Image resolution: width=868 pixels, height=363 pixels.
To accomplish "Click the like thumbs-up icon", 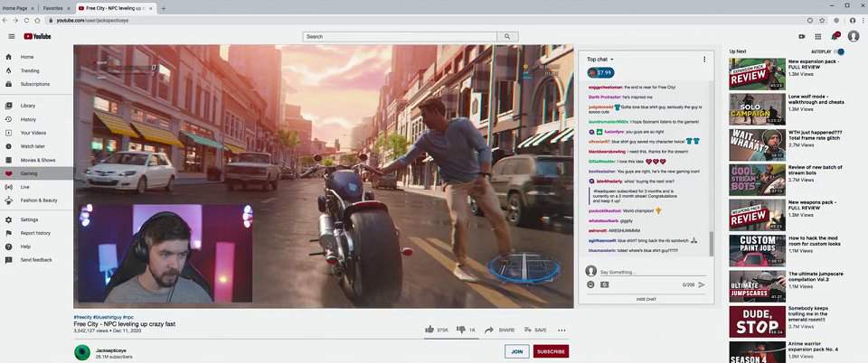I will pyautogui.click(x=429, y=330).
